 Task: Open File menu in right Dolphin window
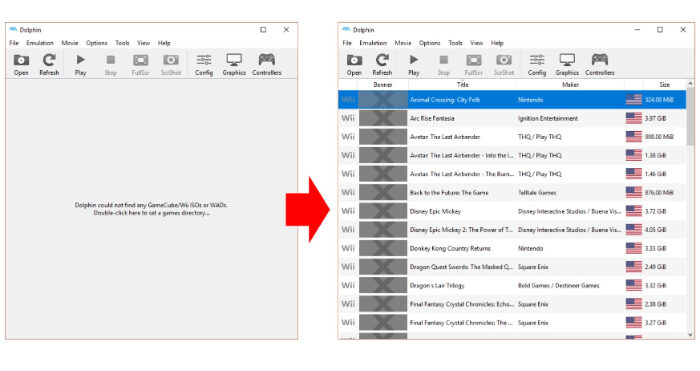[347, 43]
